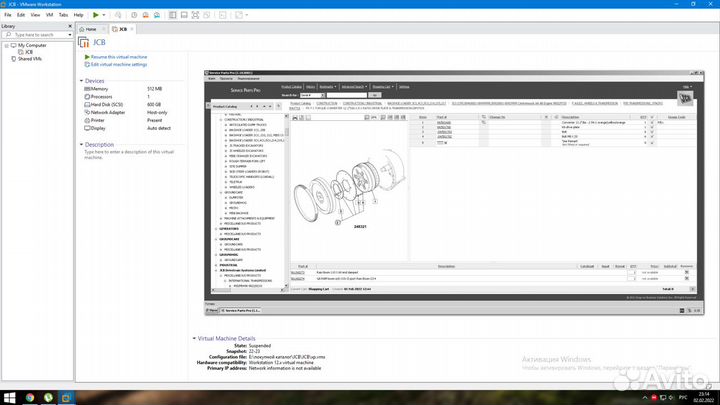Click the Network Adapter device icon
Viewport: 720px width, 405px height.
tap(87, 112)
